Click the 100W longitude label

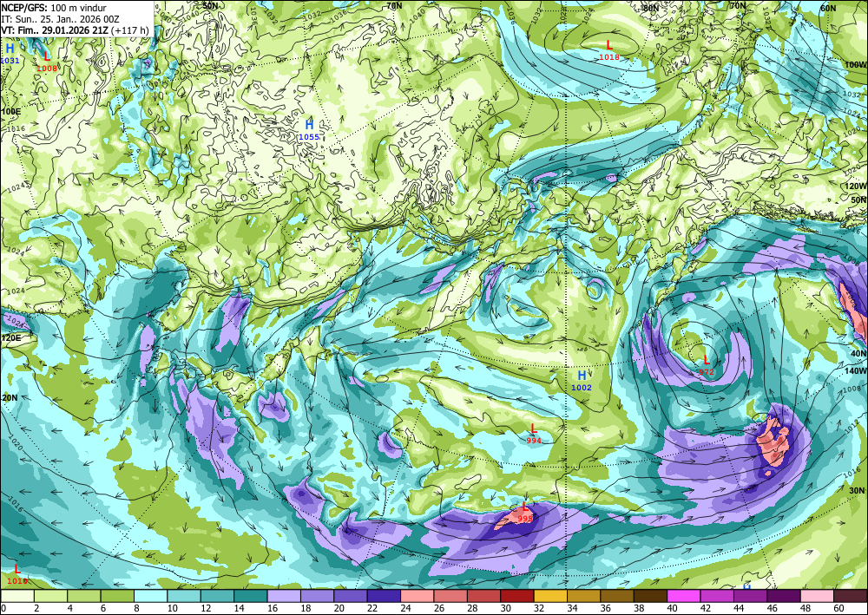[x=857, y=65]
